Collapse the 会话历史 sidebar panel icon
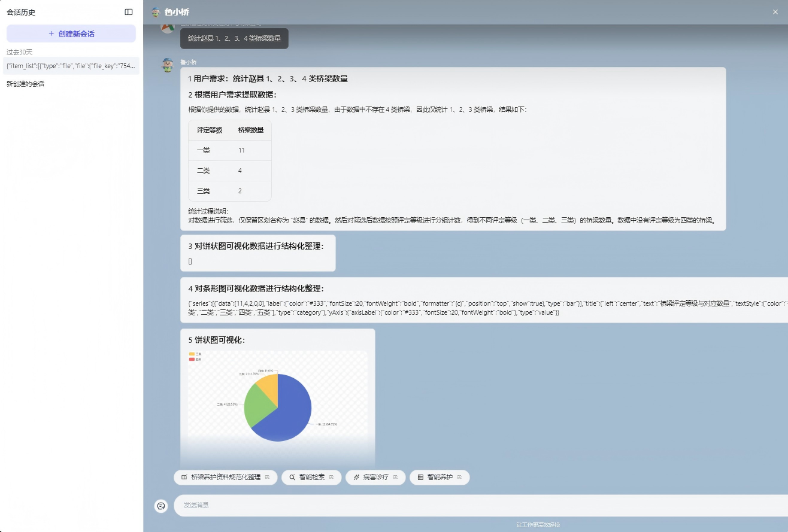 [129, 12]
